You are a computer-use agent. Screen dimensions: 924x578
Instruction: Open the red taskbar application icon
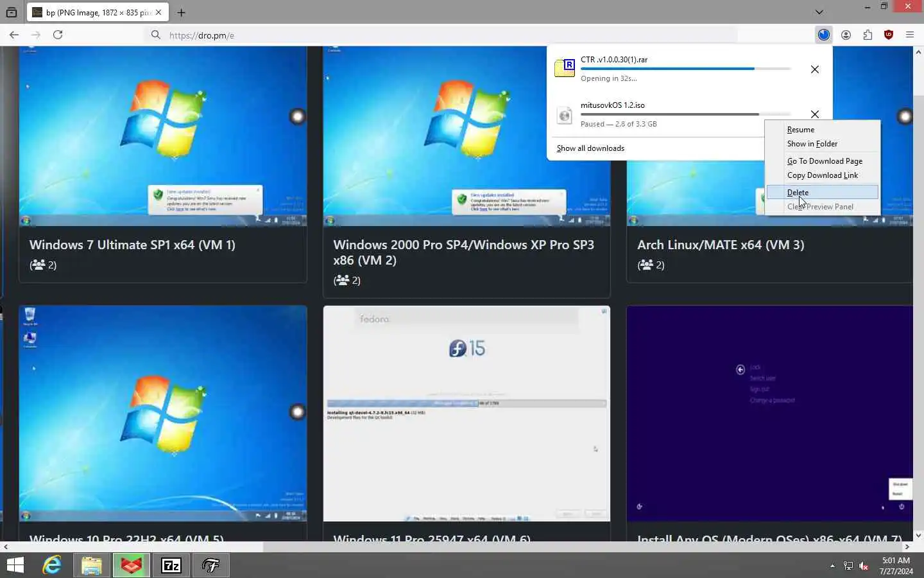pyautogui.click(x=132, y=565)
